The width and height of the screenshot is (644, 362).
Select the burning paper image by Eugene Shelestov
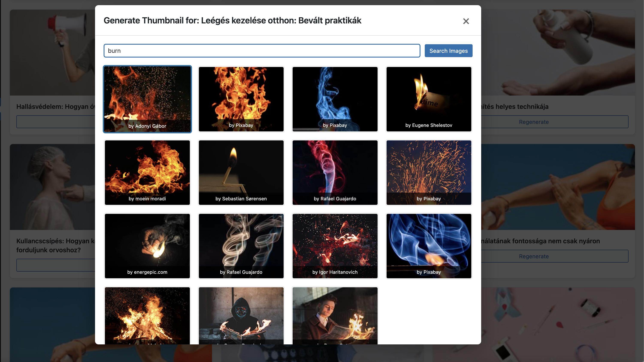click(x=429, y=99)
